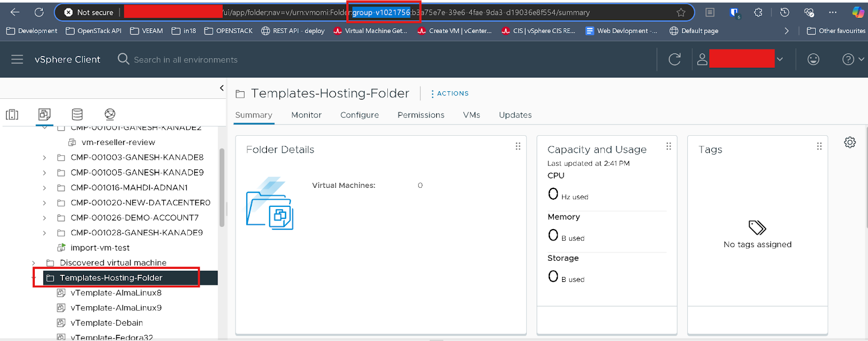Viewport: 868px width, 341px height.
Task: Expand the CMP-001005-GANESH-KANADE9 folder
Action: pyautogui.click(x=44, y=173)
